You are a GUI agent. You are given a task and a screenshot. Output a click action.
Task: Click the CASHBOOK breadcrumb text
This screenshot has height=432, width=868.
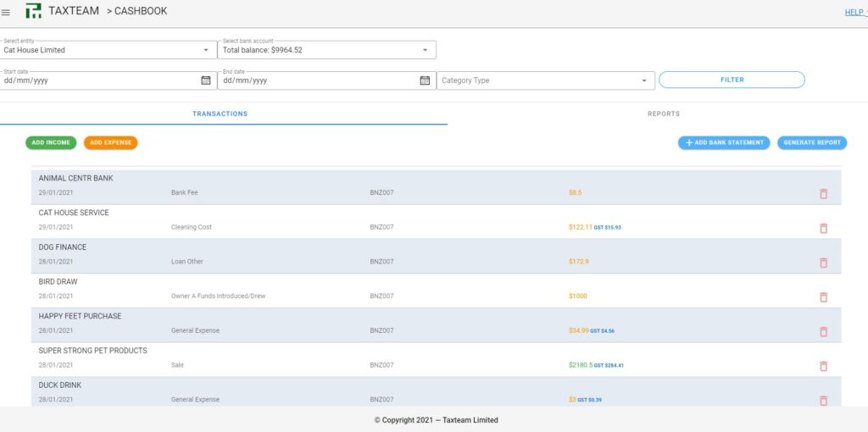[x=141, y=11]
